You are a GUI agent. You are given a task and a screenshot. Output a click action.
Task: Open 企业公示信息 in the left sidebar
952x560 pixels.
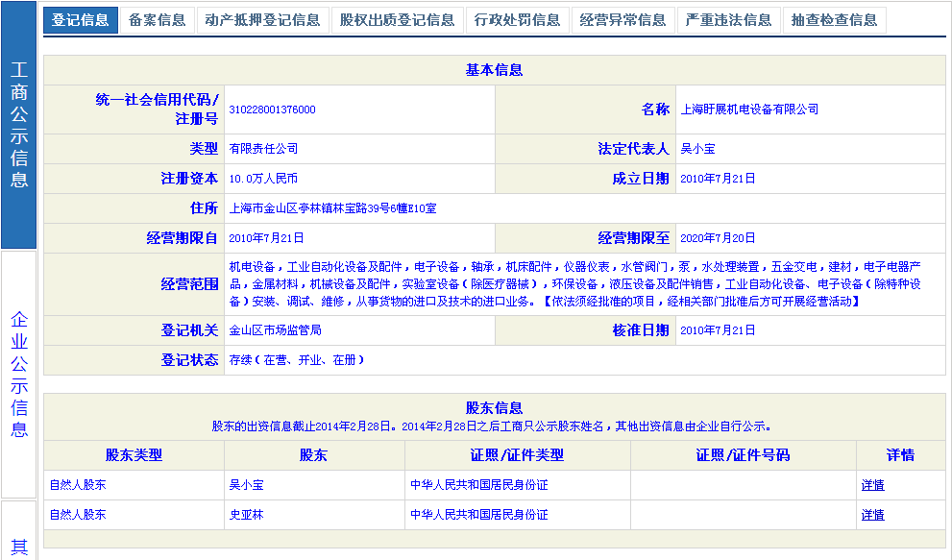19,374
